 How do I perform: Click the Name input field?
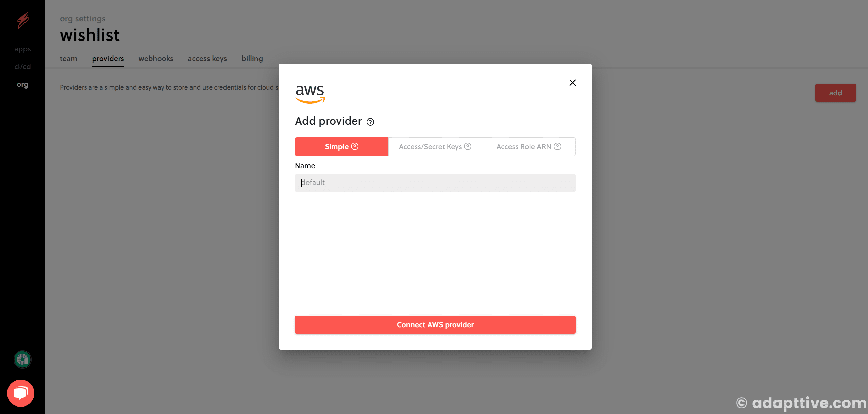[435, 182]
